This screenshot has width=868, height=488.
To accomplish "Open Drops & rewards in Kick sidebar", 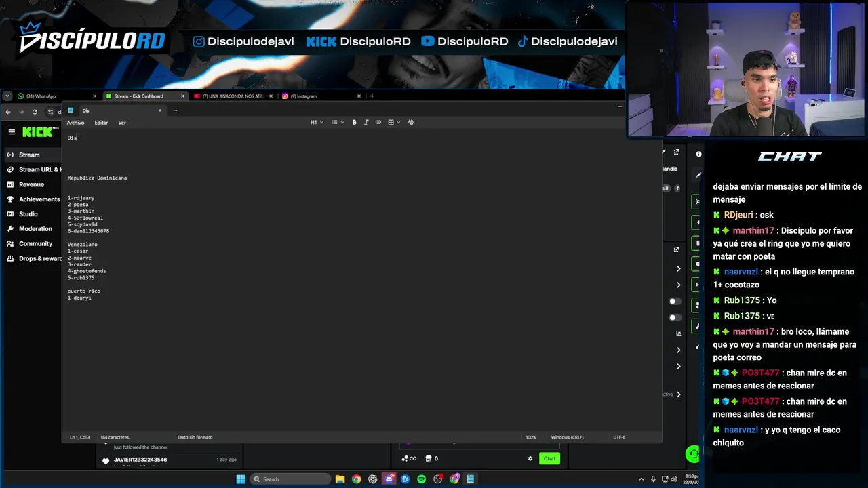I will tap(33, 258).
